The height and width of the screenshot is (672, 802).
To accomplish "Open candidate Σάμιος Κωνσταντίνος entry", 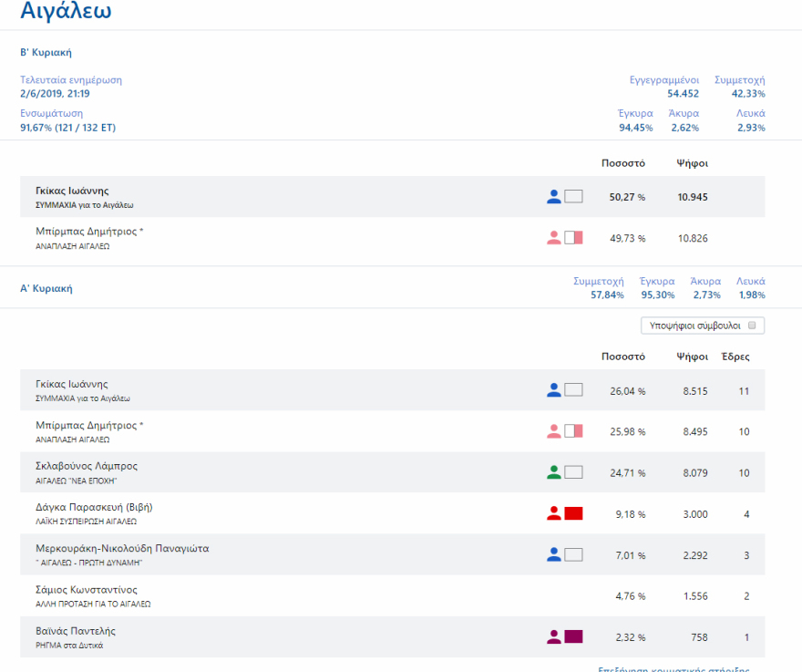I will pos(87,590).
